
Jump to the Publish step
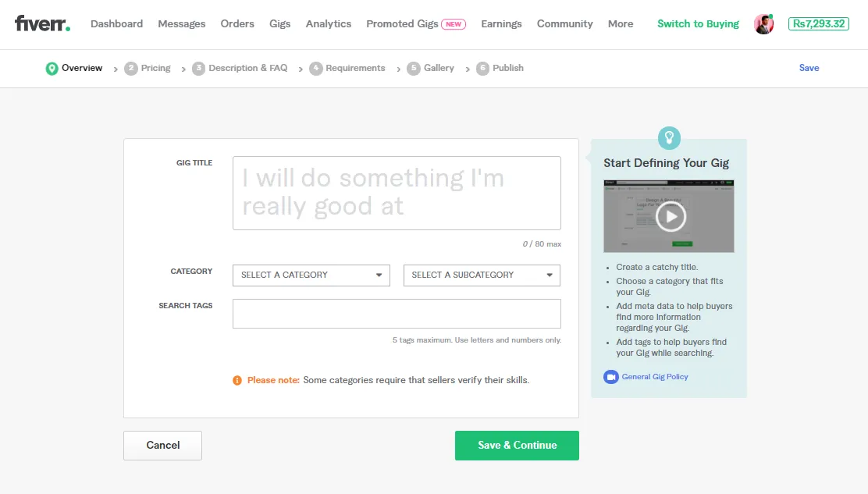click(x=508, y=68)
